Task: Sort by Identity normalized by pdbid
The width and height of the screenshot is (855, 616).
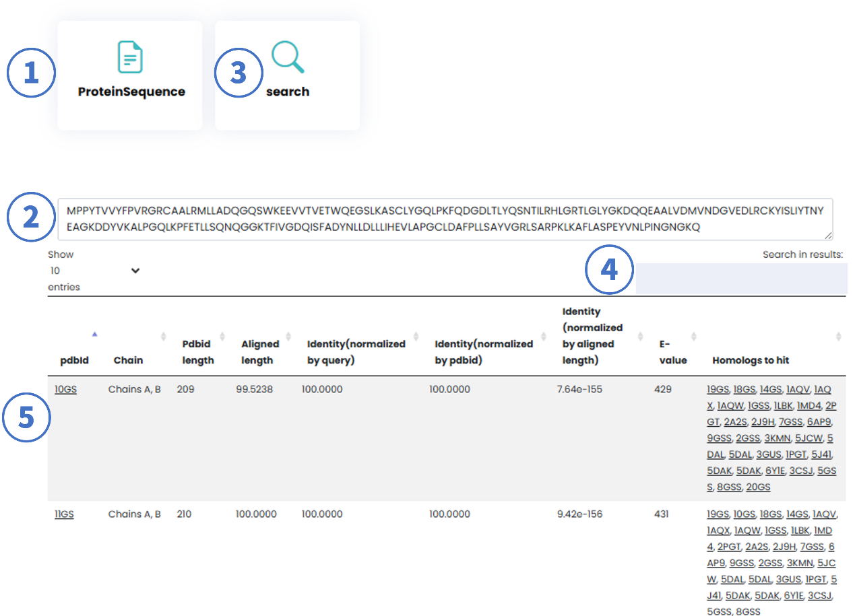Action: point(484,352)
